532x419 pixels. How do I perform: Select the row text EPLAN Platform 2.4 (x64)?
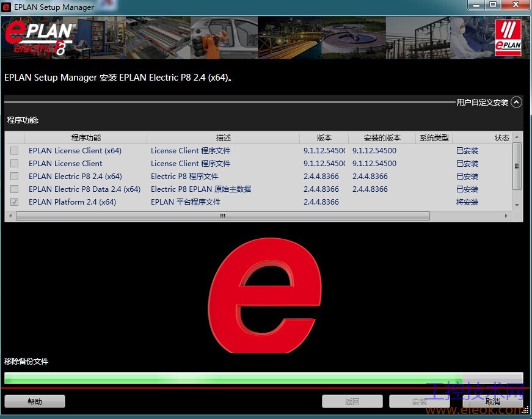point(72,202)
